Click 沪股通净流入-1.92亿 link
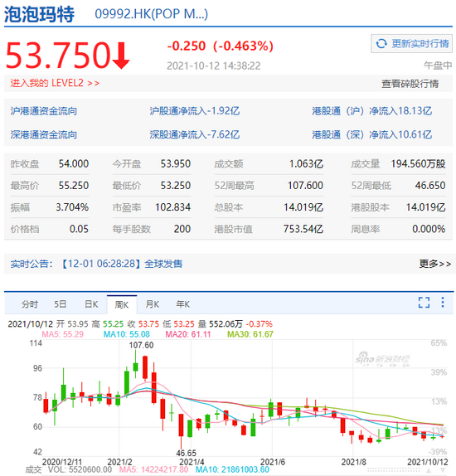 click(x=195, y=111)
